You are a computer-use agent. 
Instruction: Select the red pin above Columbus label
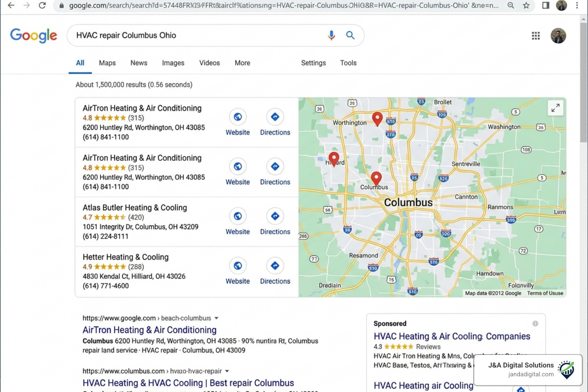pyautogui.click(x=376, y=178)
